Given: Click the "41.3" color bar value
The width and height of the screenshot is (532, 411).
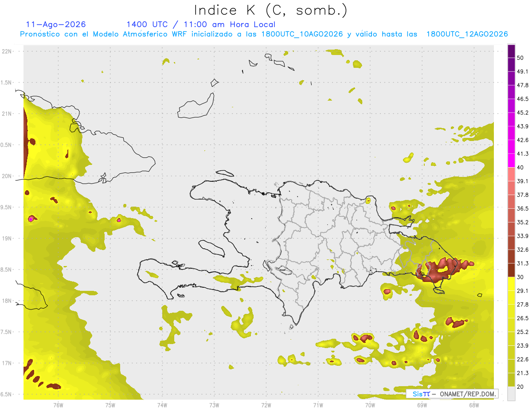Looking at the screenshot, I should click(x=523, y=154).
